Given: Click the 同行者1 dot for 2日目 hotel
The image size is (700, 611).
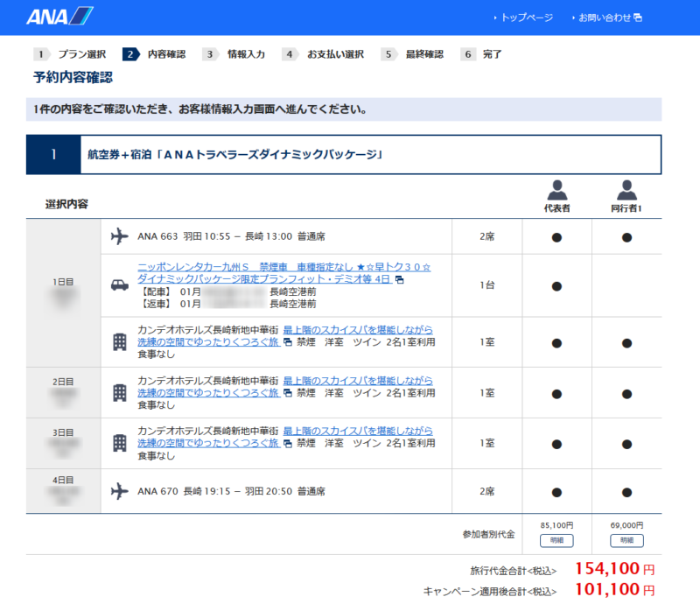Looking at the screenshot, I should 626,395.
